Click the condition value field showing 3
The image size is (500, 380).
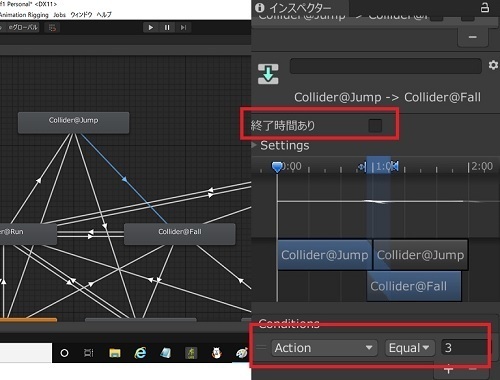coord(464,348)
